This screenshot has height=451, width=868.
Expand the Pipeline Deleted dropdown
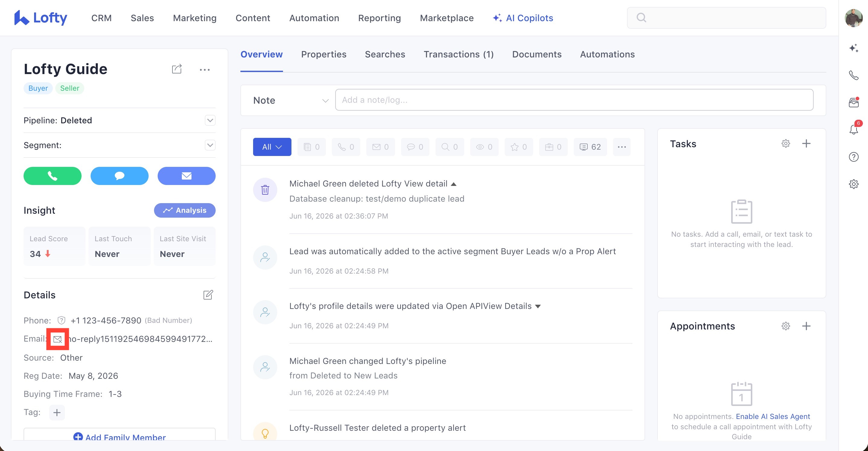210,120
